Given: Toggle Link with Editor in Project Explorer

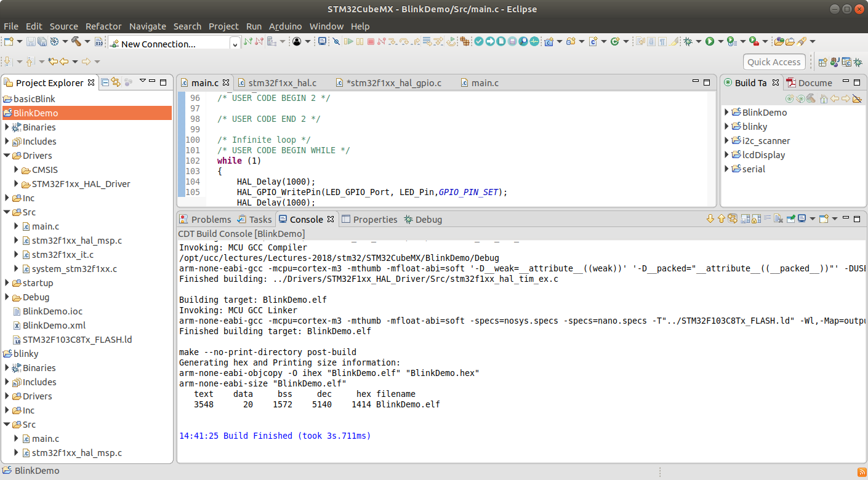Looking at the screenshot, I should pyautogui.click(x=116, y=82).
